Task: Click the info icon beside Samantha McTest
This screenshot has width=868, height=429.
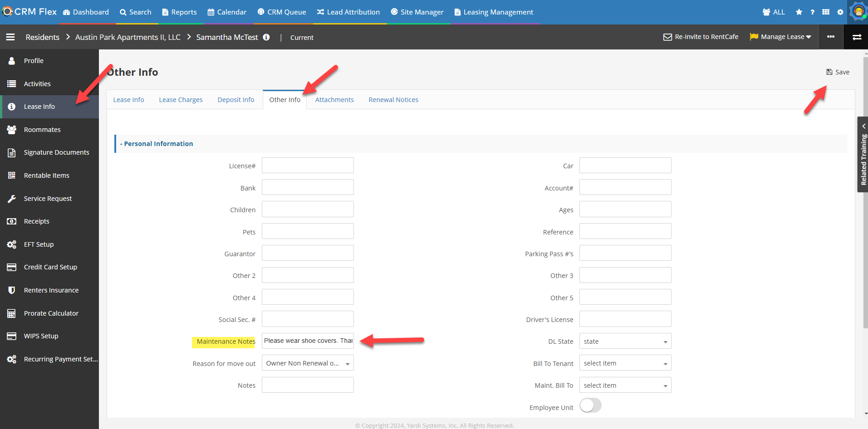Action: click(x=266, y=37)
